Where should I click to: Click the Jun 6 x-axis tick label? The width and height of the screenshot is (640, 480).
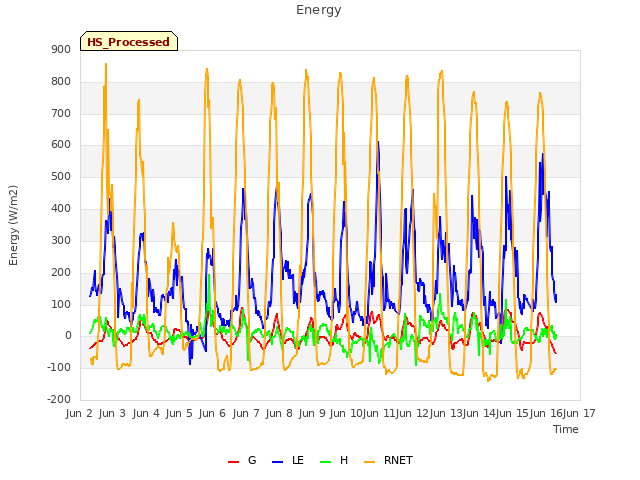tap(212, 413)
